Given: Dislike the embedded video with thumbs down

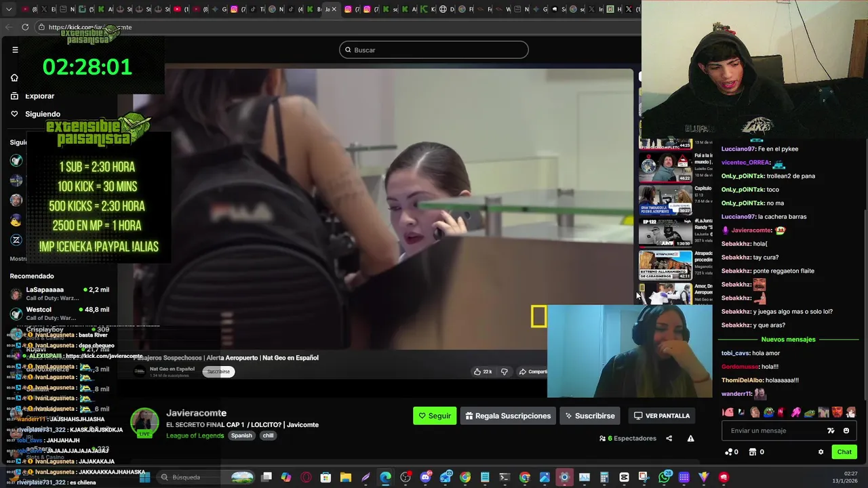Looking at the screenshot, I should point(504,371).
